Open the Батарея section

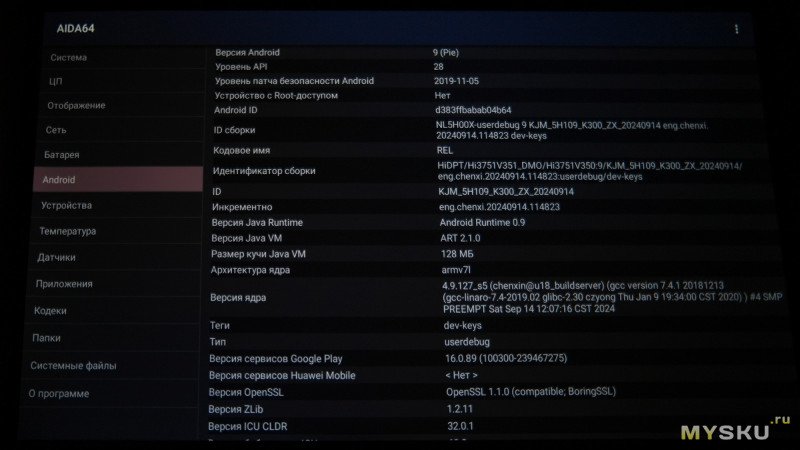point(62,155)
